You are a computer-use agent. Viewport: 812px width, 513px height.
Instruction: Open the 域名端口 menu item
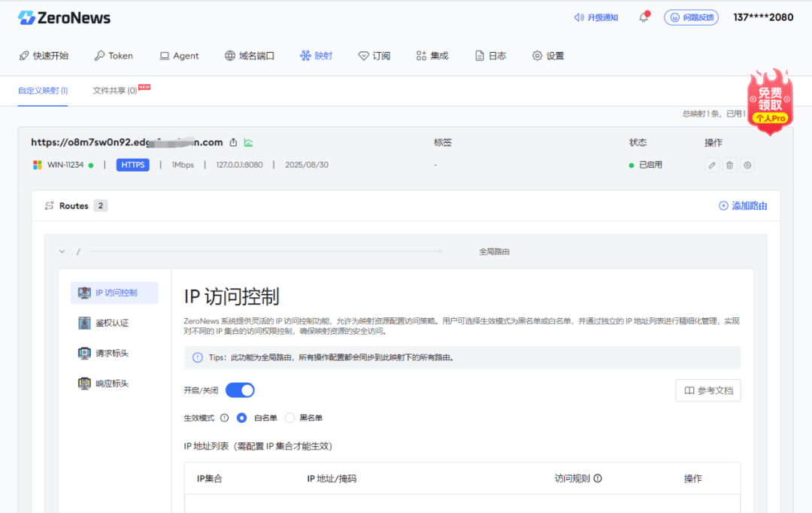pyautogui.click(x=250, y=56)
